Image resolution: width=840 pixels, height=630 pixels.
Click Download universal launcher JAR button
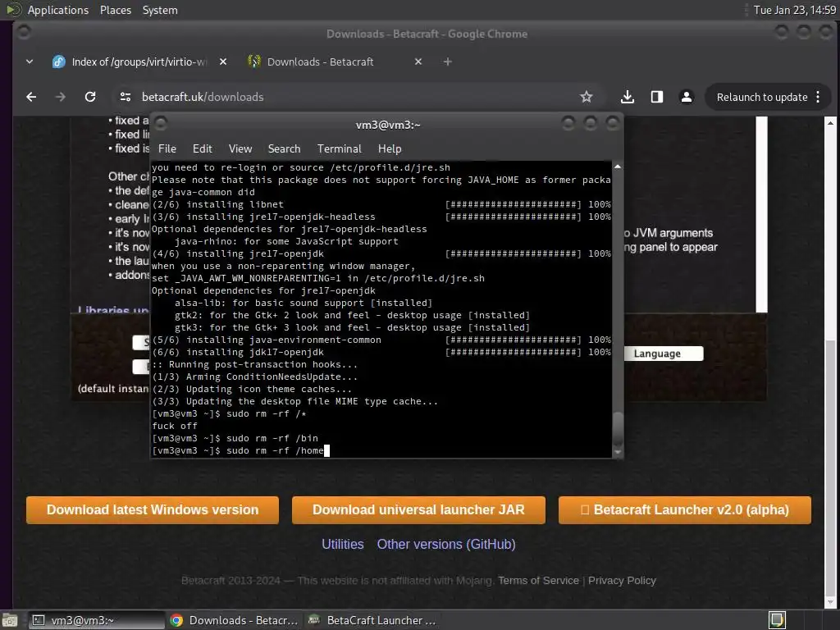click(x=418, y=510)
